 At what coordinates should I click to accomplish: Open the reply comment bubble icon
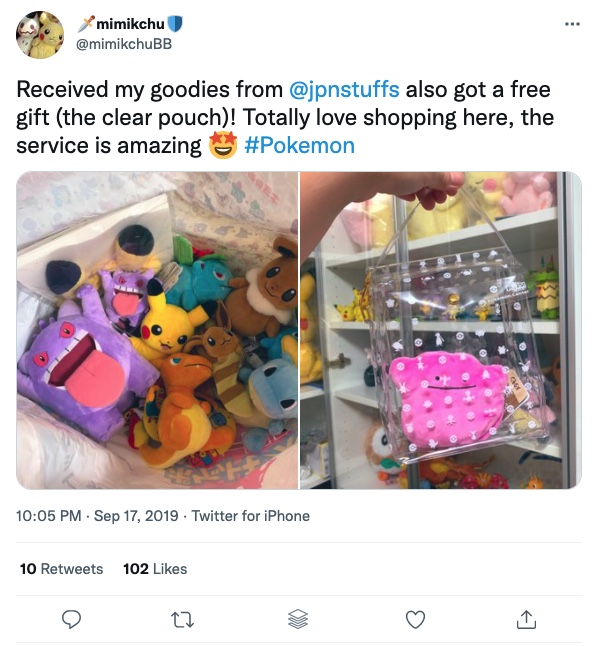pos(71,620)
